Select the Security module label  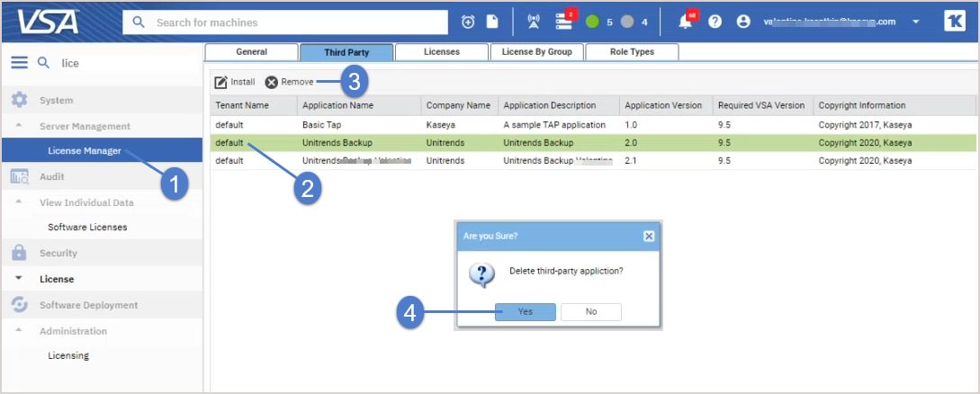tap(58, 253)
